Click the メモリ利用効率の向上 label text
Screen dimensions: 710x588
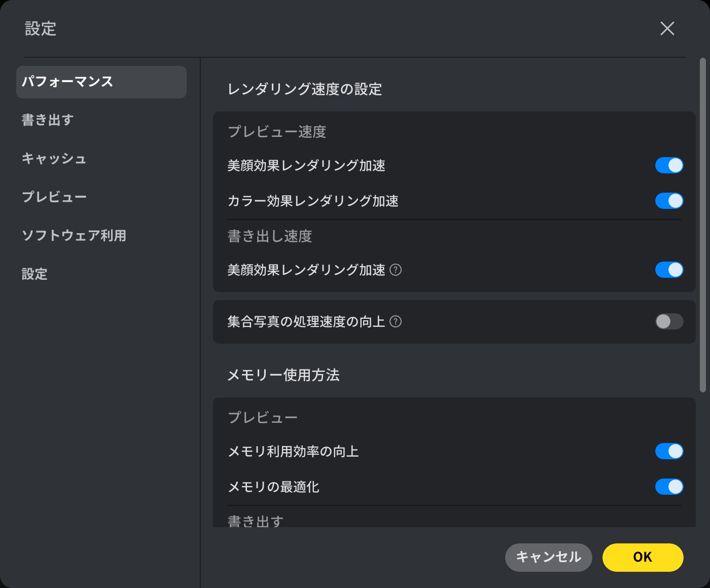coord(293,452)
